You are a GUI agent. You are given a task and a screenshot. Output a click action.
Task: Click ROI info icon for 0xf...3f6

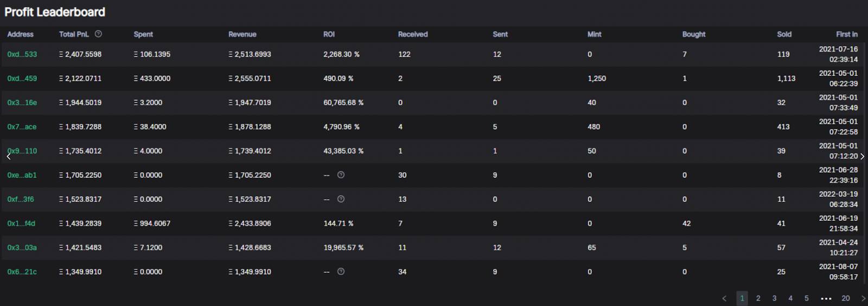tap(341, 199)
